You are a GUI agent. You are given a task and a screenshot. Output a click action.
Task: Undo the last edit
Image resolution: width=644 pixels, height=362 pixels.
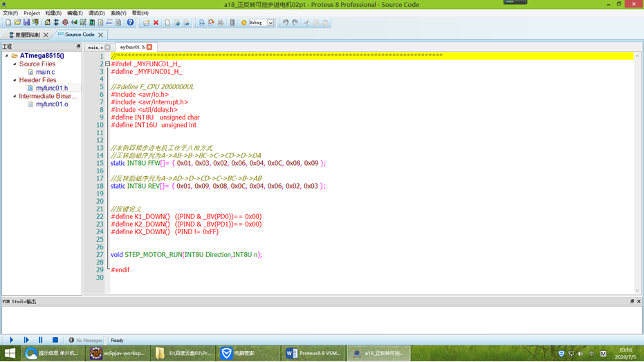(286, 23)
